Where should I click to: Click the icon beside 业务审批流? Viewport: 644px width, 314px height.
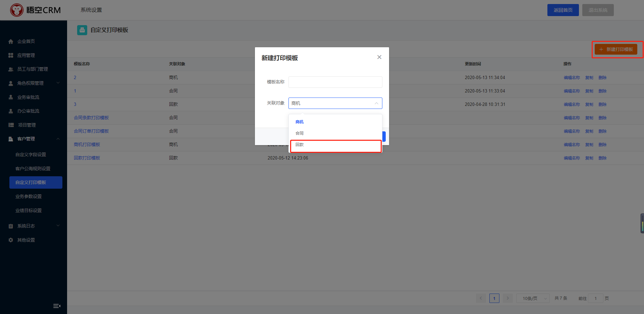[x=11, y=97]
